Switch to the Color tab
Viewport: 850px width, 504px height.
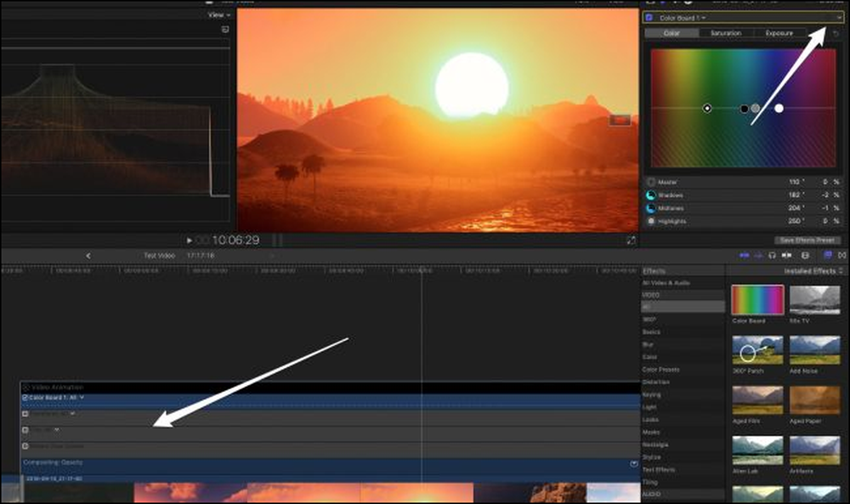coord(671,33)
